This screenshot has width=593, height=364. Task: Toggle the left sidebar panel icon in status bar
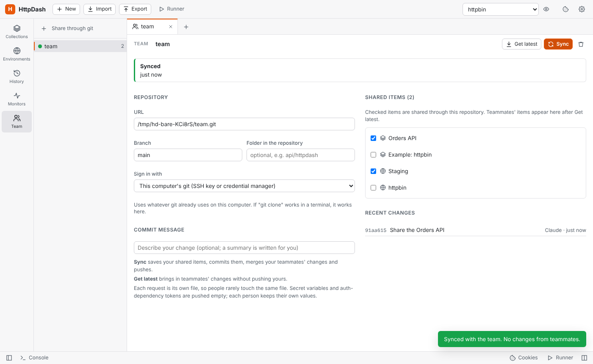click(9, 358)
